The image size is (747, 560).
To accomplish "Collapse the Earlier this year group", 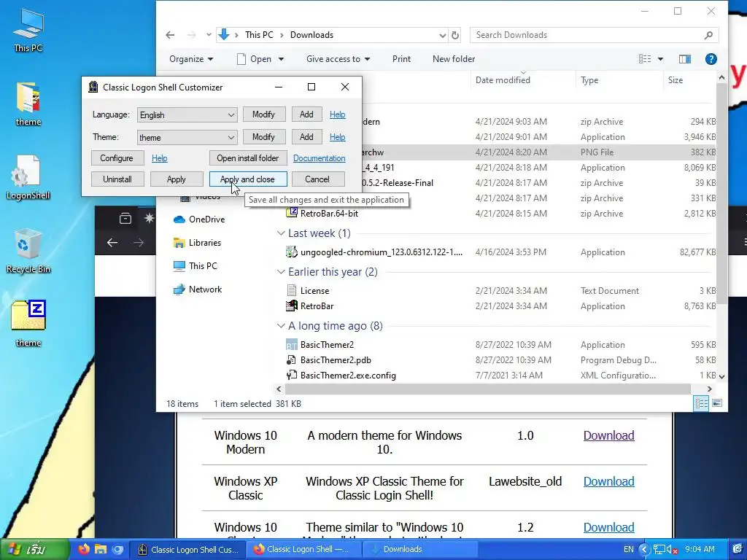I will click(x=281, y=271).
